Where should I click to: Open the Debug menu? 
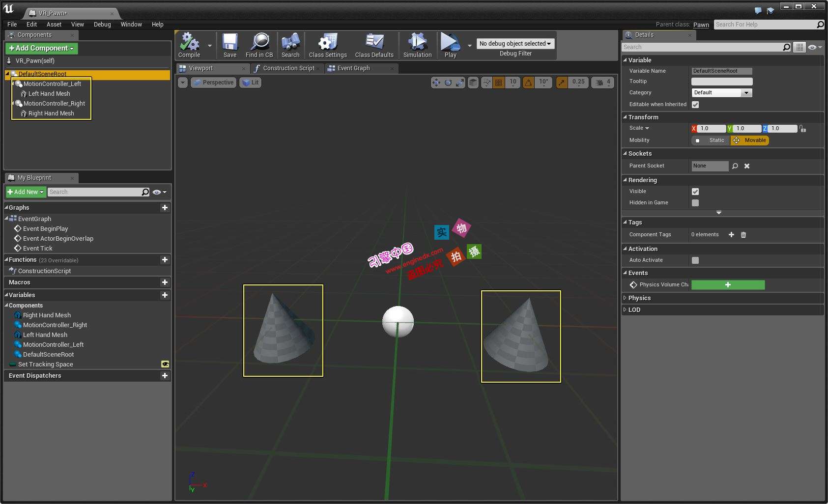(x=102, y=25)
